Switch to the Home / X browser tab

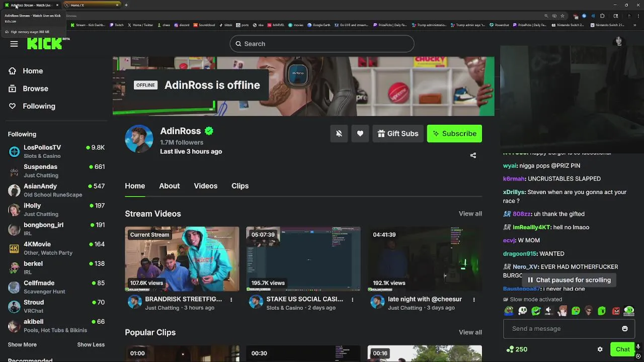click(x=92, y=5)
